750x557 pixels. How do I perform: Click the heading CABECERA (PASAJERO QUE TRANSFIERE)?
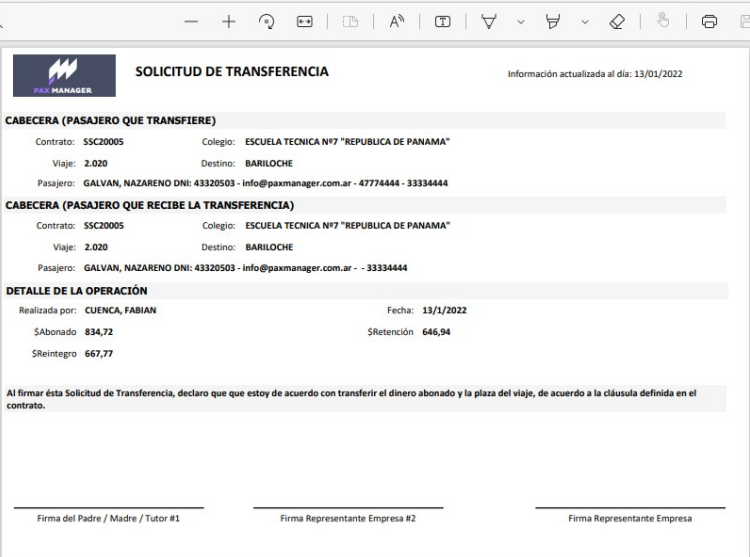110,120
